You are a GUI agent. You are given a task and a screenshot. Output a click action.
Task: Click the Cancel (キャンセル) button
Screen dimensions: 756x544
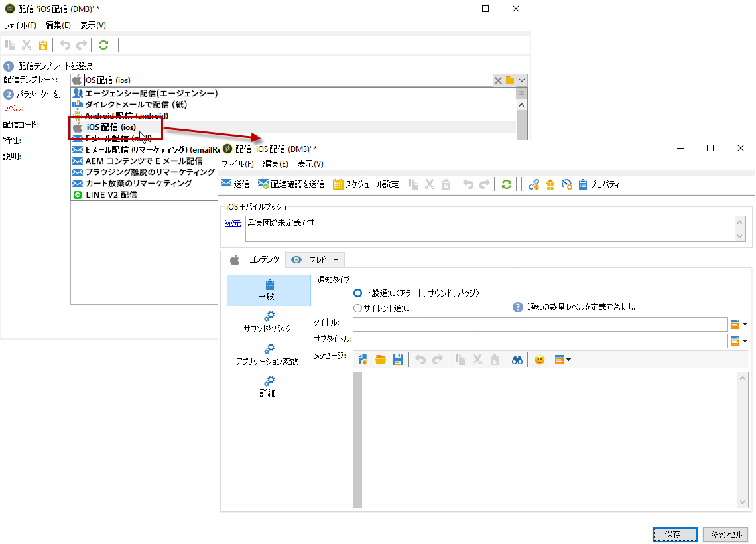tap(725, 534)
